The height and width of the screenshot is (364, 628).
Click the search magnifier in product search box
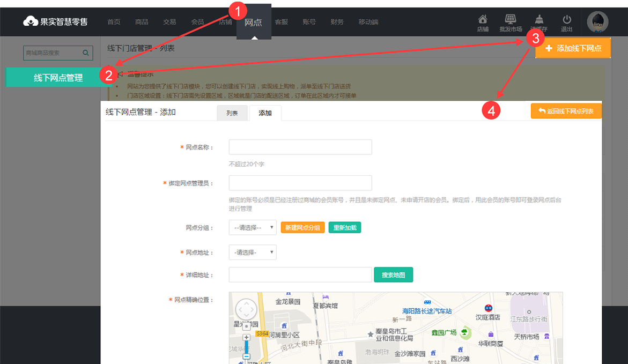point(86,53)
